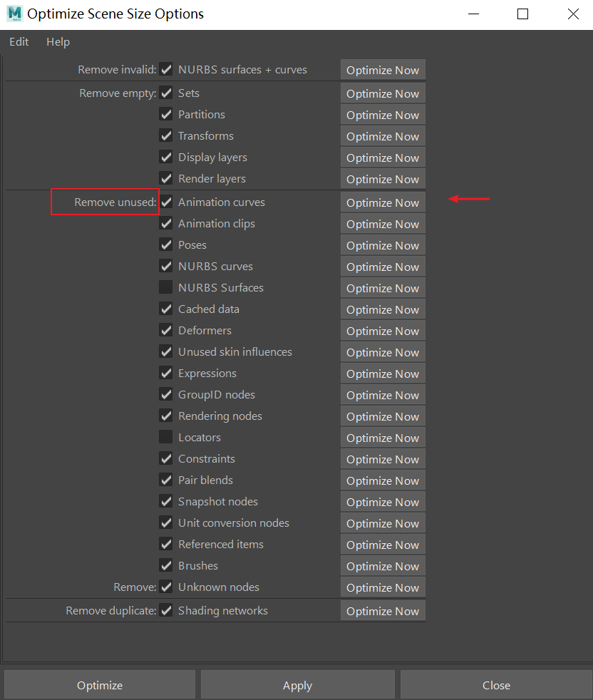The width and height of the screenshot is (593, 700).
Task: Uncheck Animation curves checkbox
Action: coord(166,202)
